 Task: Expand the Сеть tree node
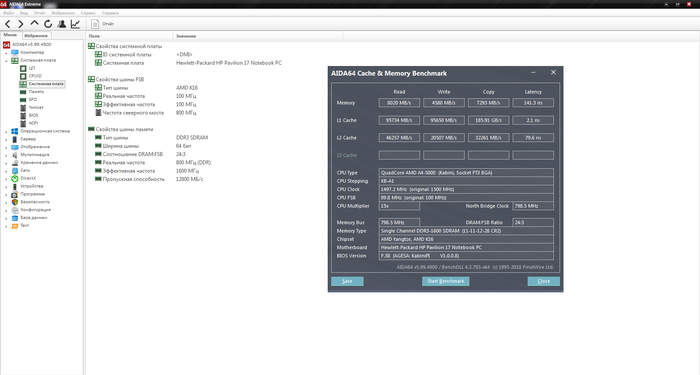[6, 171]
